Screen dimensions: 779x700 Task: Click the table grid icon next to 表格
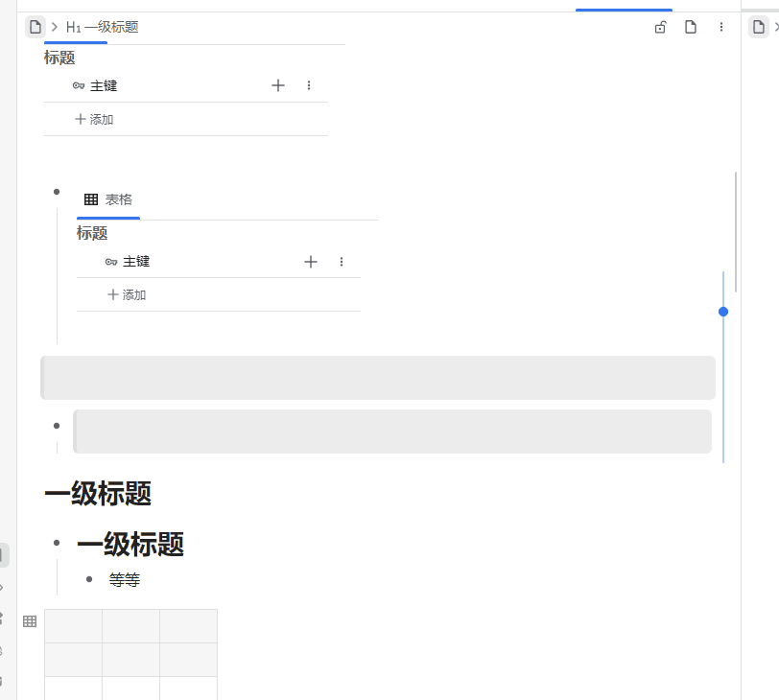pos(90,198)
